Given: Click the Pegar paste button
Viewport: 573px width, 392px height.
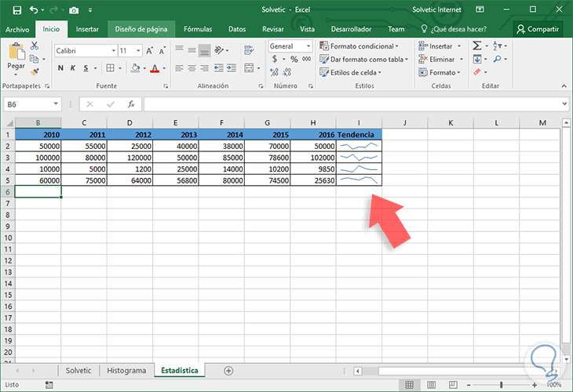Looking at the screenshot, I should [x=16, y=57].
